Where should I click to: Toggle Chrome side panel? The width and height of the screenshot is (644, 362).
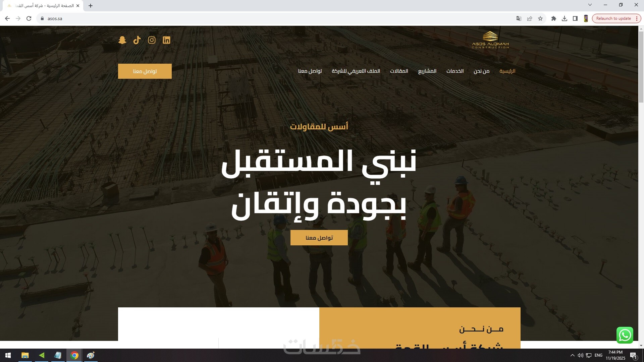tap(575, 18)
